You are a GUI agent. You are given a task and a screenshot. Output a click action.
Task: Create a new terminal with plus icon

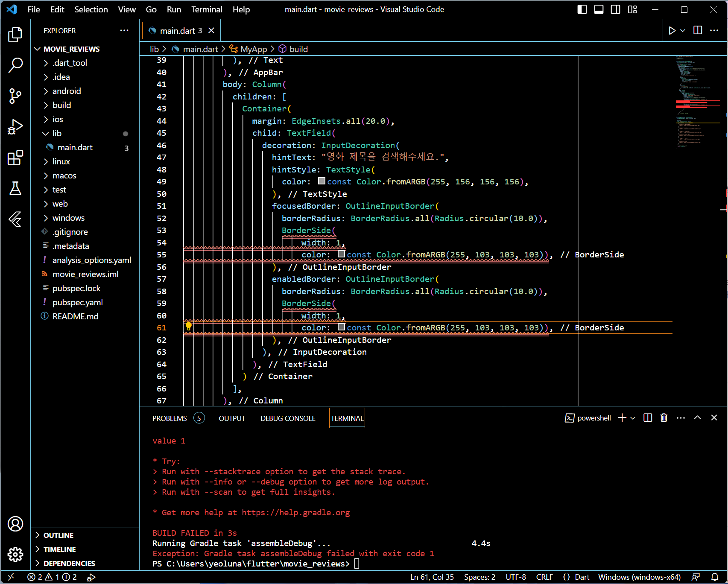[x=622, y=418]
